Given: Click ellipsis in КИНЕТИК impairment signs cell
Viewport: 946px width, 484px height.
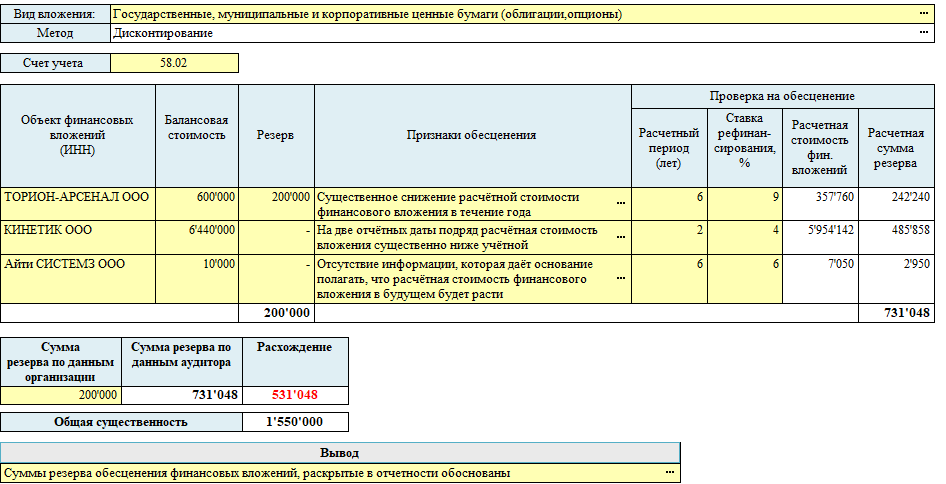Looking at the screenshot, I should pyautogui.click(x=620, y=238).
